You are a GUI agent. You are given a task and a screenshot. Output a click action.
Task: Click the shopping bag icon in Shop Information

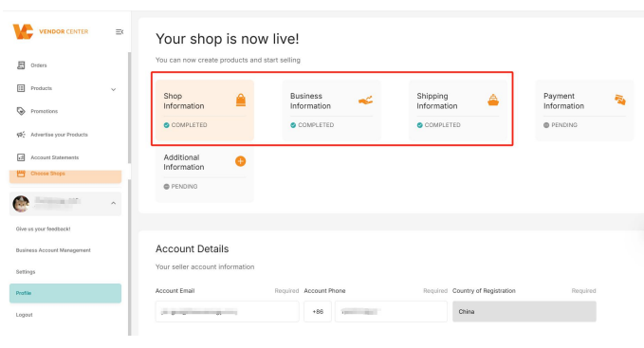pyautogui.click(x=241, y=101)
